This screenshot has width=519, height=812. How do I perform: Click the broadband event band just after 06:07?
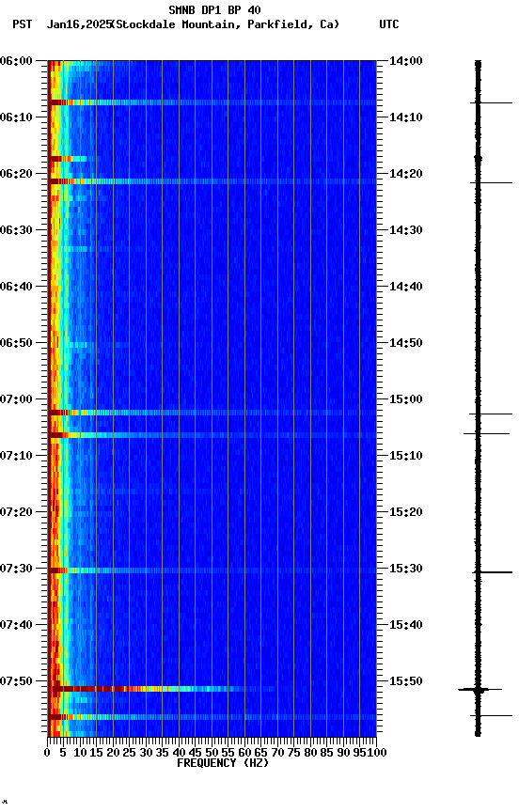212,102
